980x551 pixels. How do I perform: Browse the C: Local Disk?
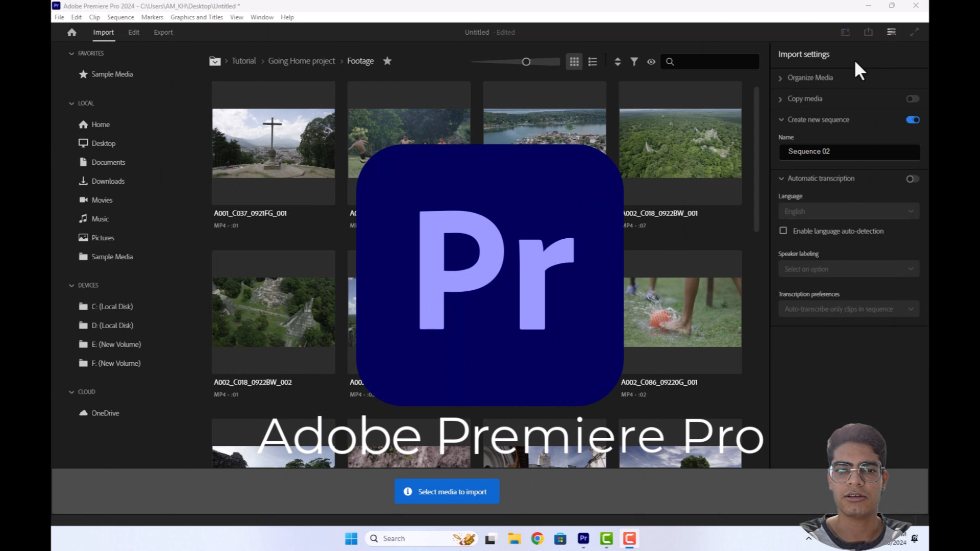[x=106, y=307]
